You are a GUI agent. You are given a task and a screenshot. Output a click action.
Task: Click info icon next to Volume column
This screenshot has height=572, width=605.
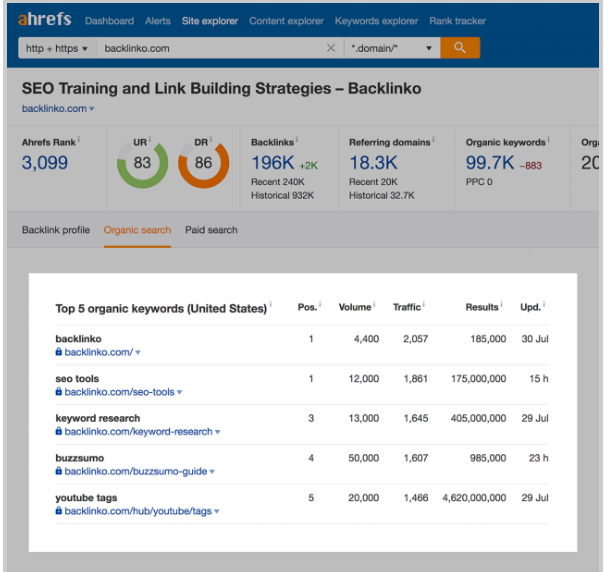(374, 304)
